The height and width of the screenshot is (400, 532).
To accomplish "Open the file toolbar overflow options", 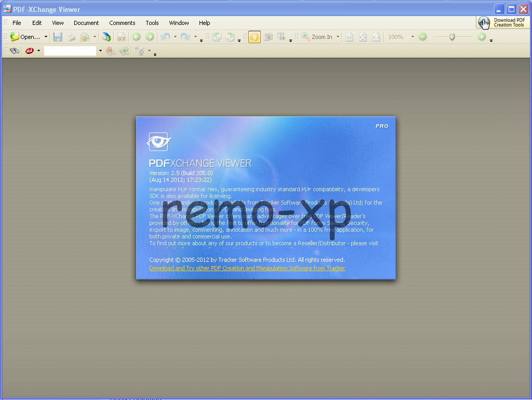I will 201,41.
